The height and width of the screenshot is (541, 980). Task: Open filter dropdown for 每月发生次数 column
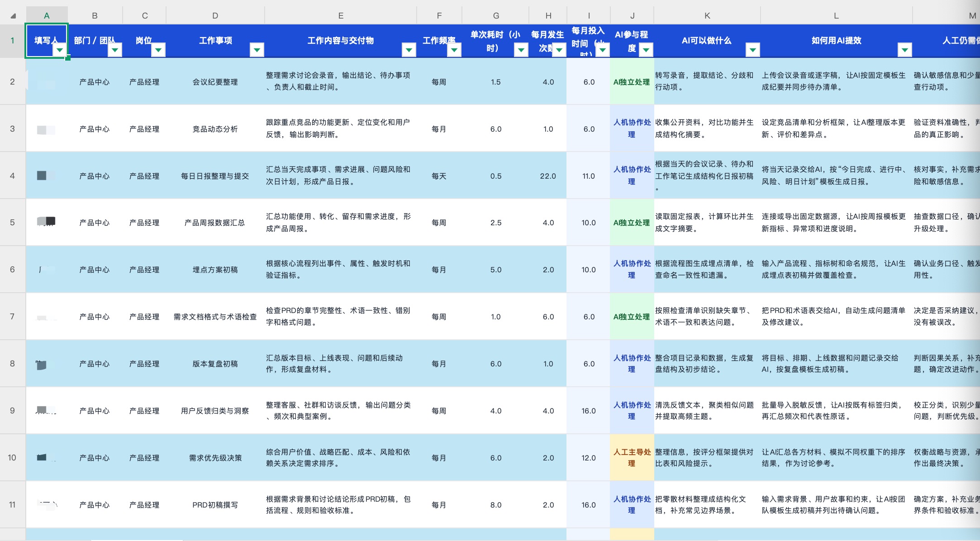pos(559,50)
